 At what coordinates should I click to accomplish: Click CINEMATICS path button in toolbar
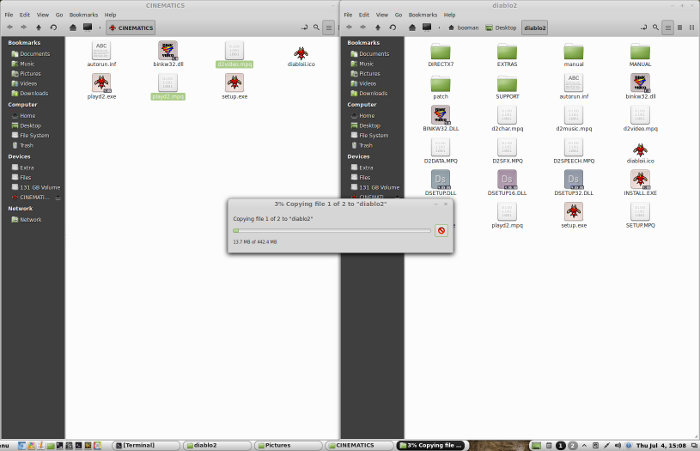(131, 28)
